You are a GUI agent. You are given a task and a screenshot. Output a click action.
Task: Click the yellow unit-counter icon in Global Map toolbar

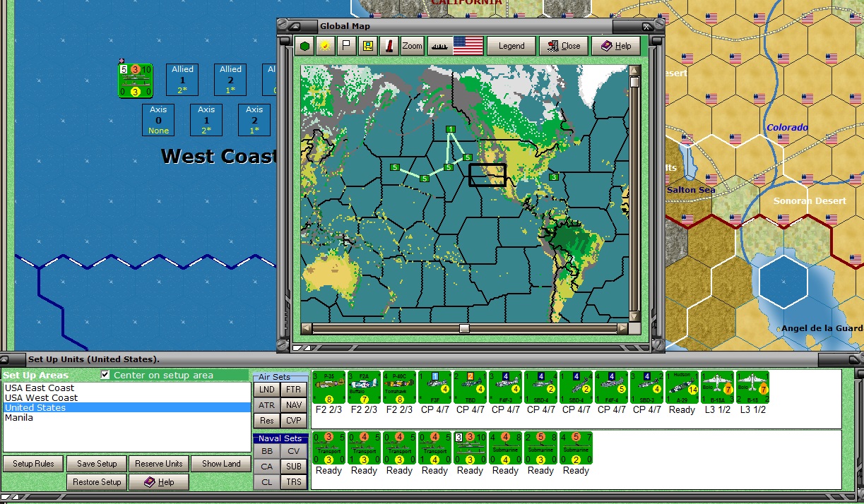[368, 46]
